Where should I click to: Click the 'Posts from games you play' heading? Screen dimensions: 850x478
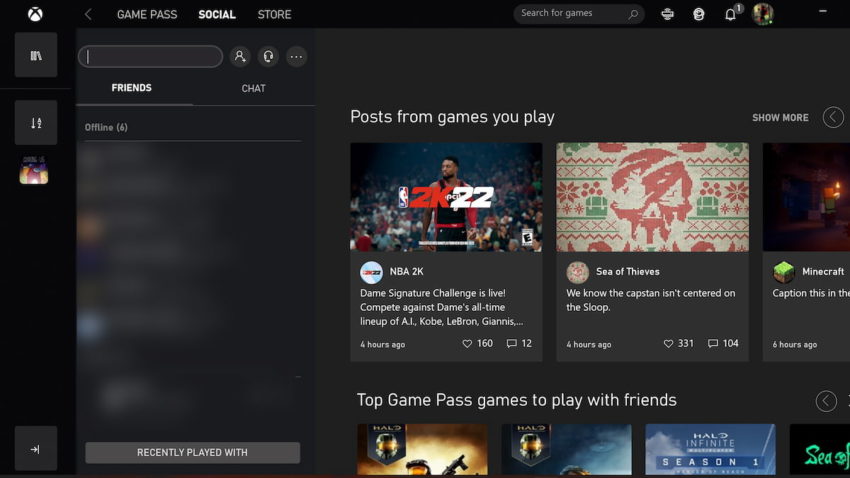tap(452, 117)
